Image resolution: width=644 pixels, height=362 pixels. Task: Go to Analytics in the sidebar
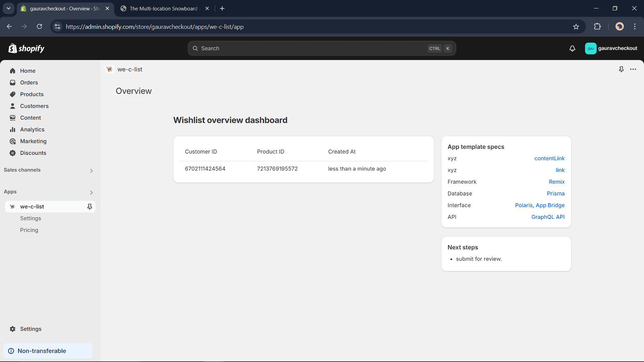pos(32,130)
